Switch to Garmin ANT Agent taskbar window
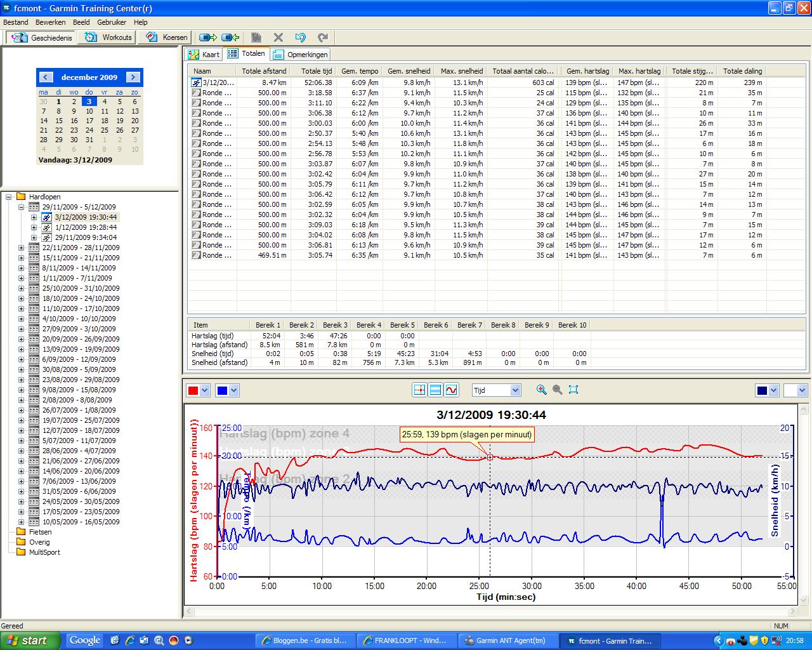 click(x=508, y=640)
